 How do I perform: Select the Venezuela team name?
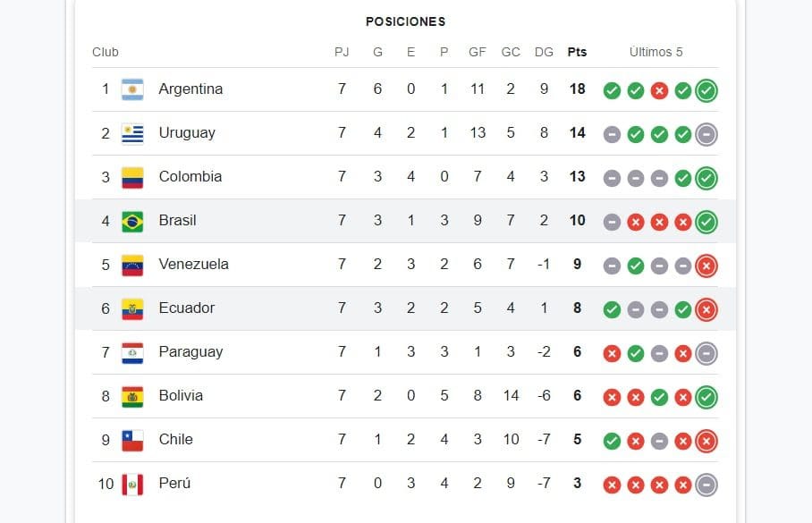pos(193,264)
